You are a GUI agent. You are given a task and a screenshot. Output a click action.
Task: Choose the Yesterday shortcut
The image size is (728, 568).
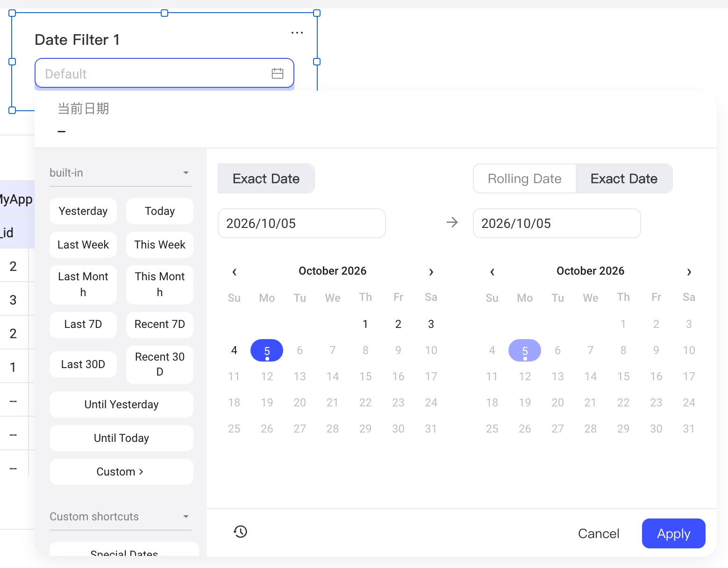pos(83,211)
